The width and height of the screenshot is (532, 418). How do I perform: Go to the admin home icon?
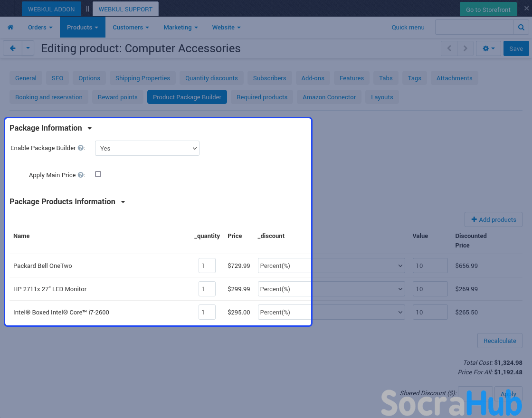(10, 27)
